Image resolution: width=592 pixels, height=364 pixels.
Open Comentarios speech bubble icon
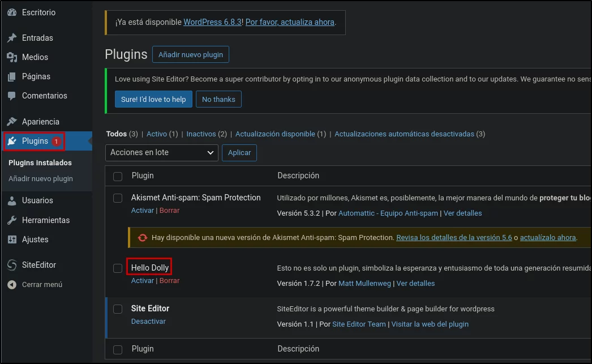click(x=12, y=96)
